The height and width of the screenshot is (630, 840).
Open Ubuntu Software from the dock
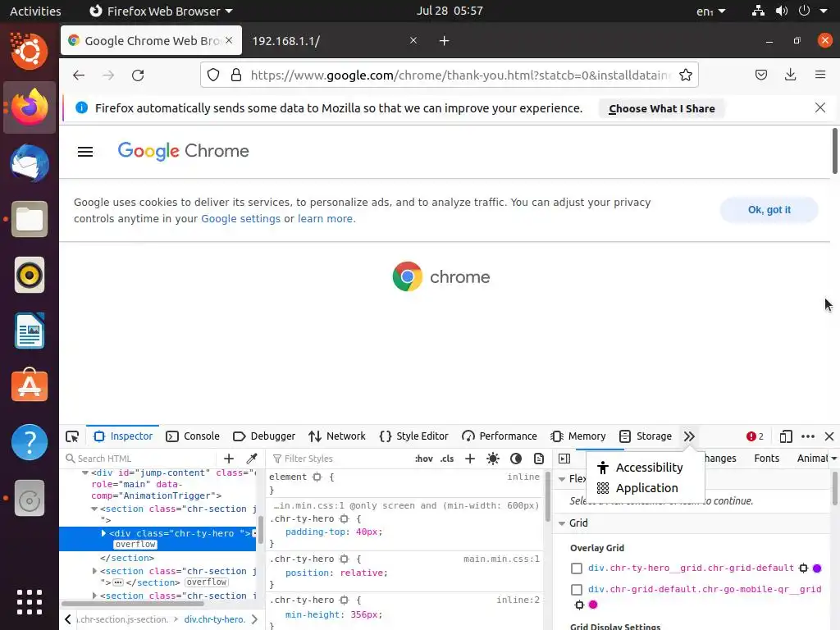pos(30,386)
